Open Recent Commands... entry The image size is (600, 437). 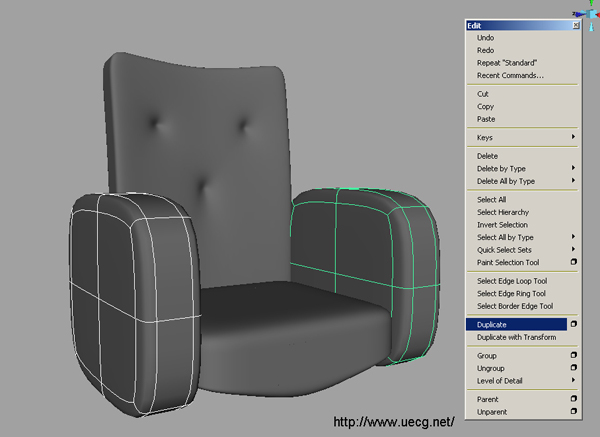[510, 75]
